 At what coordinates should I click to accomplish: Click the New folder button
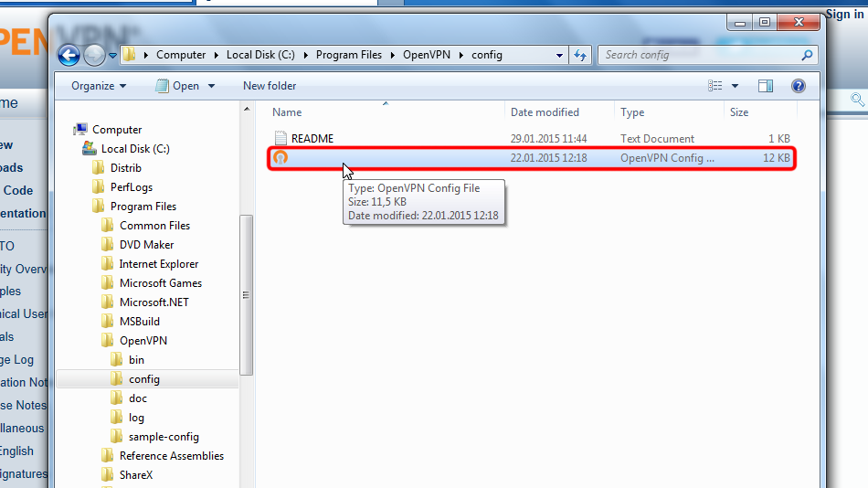tap(270, 86)
